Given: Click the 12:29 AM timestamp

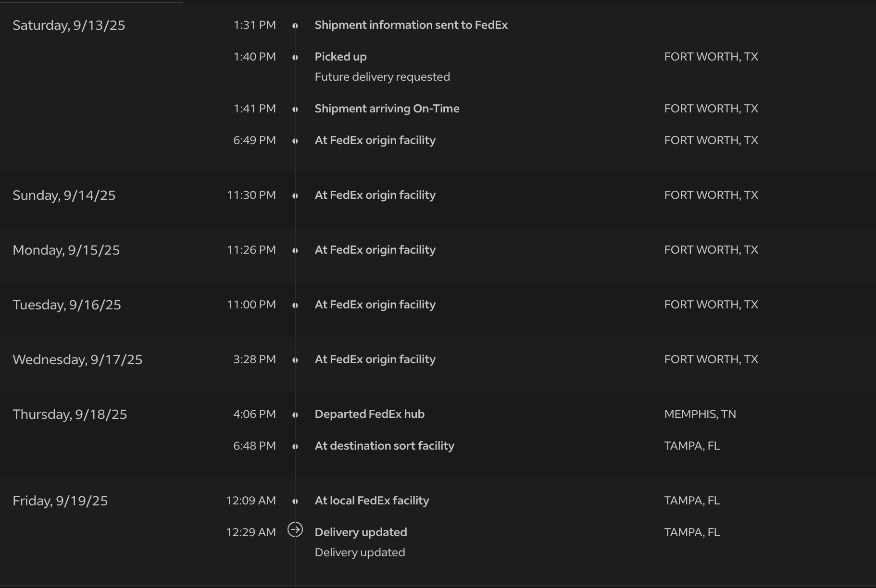Looking at the screenshot, I should (251, 532).
